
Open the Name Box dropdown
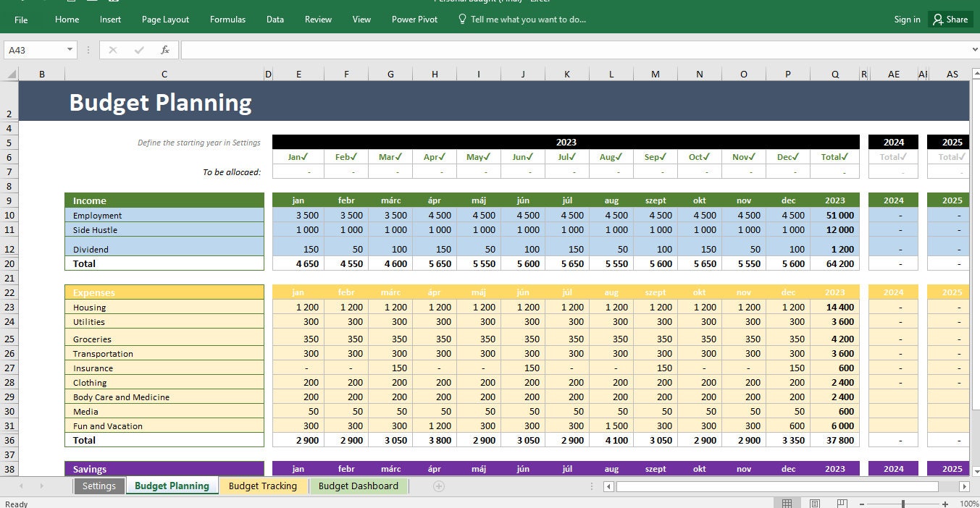coord(70,49)
